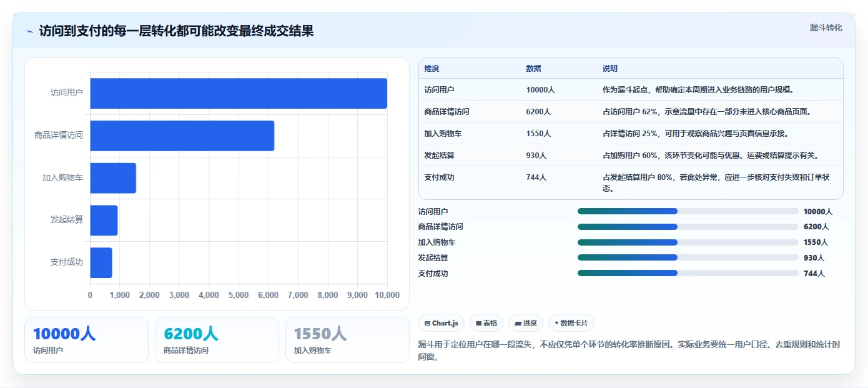Click the 5,000 x-axis tick label
The image size is (868, 388).
[239, 296]
